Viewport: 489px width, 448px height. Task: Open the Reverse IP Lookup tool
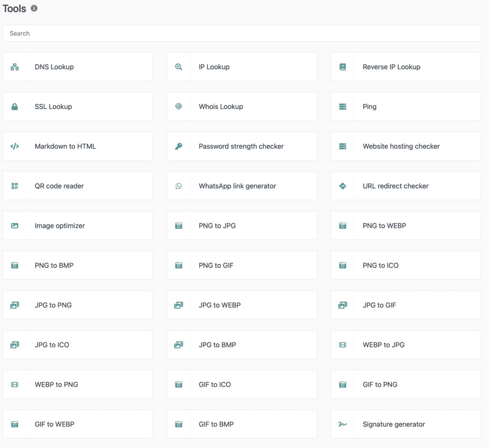pyautogui.click(x=391, y=67)
